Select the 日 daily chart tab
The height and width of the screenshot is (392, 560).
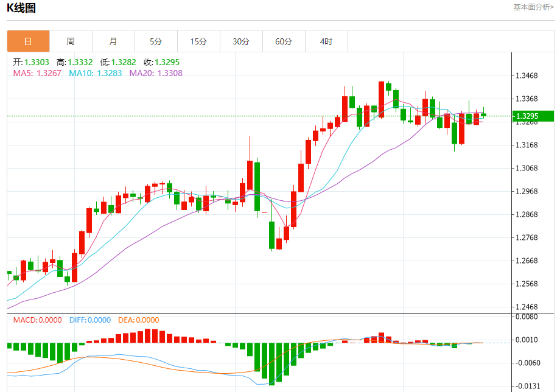point(28,41)
